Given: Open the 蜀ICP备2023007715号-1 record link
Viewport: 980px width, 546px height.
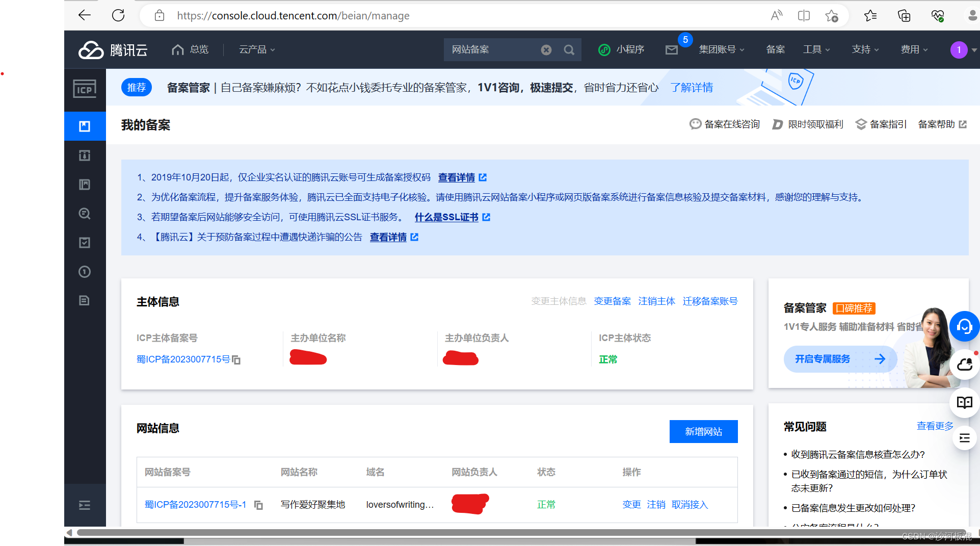Looking at the screenshot, I should coord(196,505).
